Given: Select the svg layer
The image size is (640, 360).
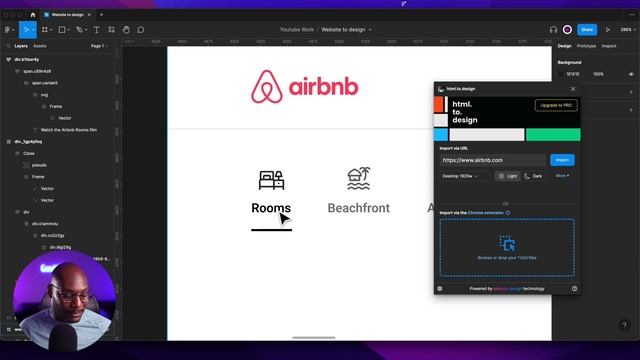Looking at the screenshot, I should pyautogui.click(x=44, y=95).
